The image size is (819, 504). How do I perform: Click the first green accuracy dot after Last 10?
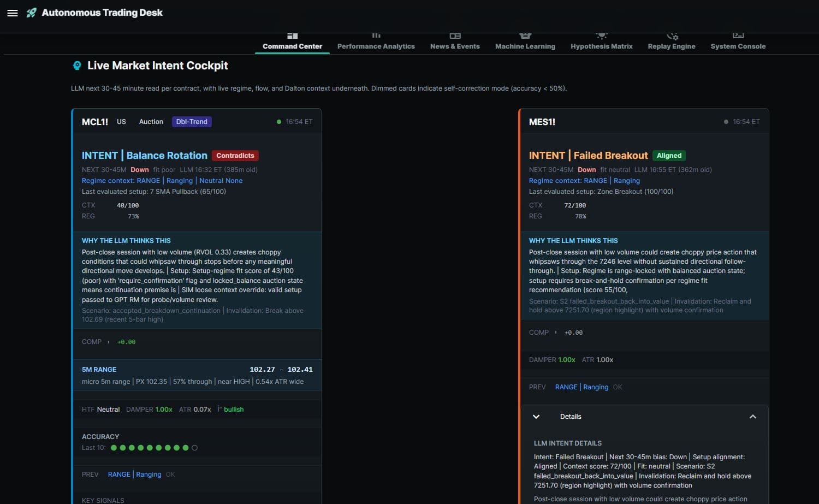tap(114, 448)
